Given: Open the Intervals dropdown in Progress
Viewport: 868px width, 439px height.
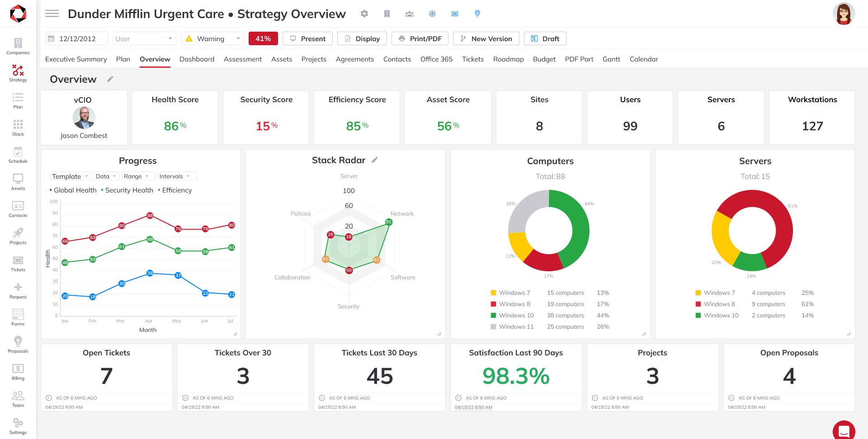Looking at the screenshot, I should point(177,176).
